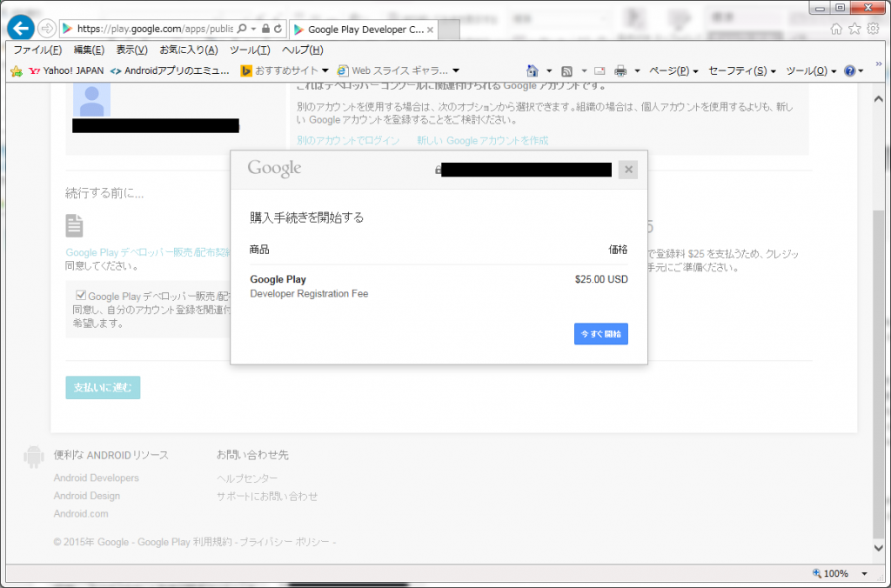
Task: Click the Print icon
Action: tap(620, 70)
